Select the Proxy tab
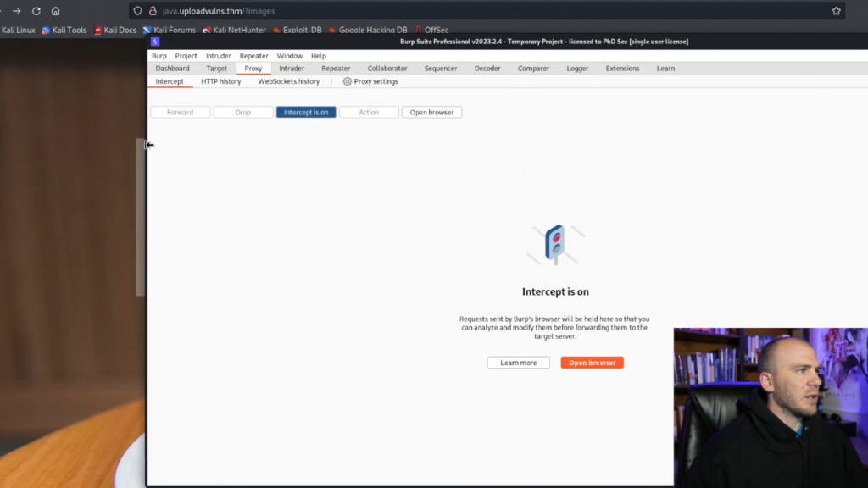 (253, 69)
